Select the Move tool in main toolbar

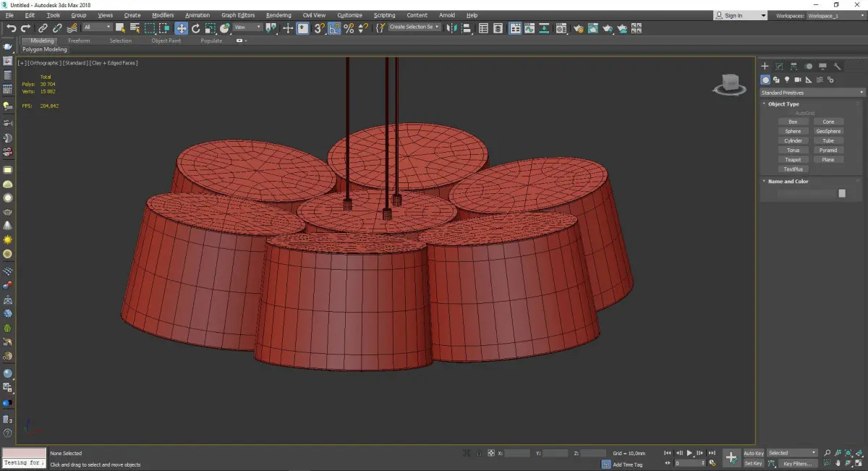(181, 28)
